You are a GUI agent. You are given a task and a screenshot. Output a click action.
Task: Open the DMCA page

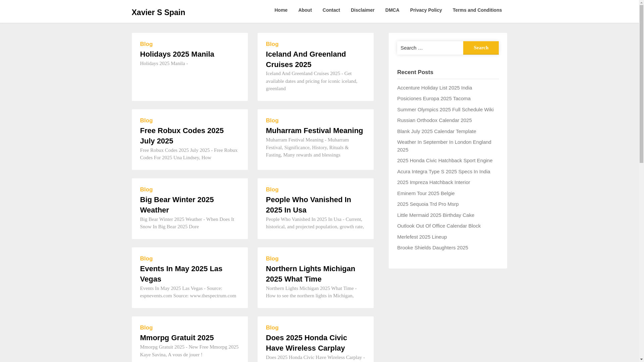pyautogui.click(x=392, y=10)
